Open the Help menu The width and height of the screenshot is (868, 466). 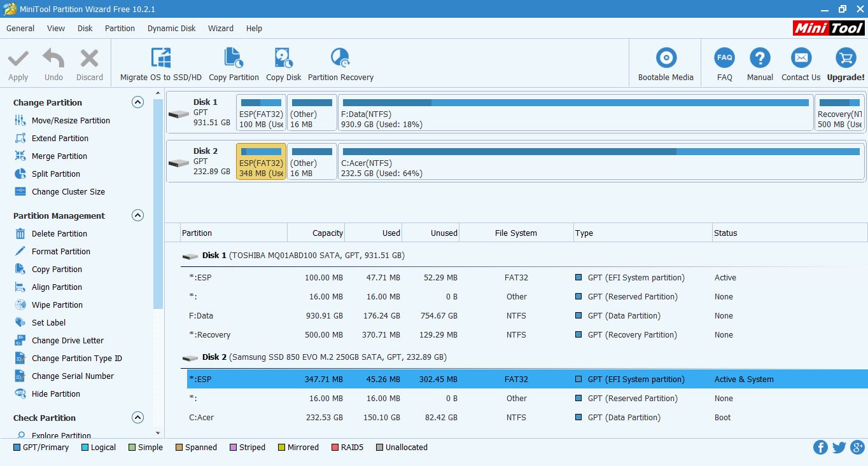[x=254, y=28]
